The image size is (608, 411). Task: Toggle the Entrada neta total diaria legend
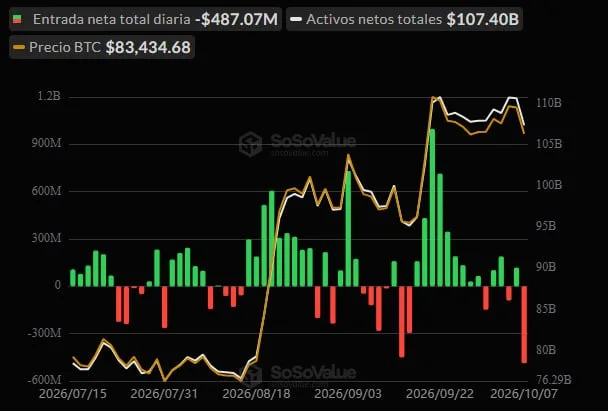(145, 19)
